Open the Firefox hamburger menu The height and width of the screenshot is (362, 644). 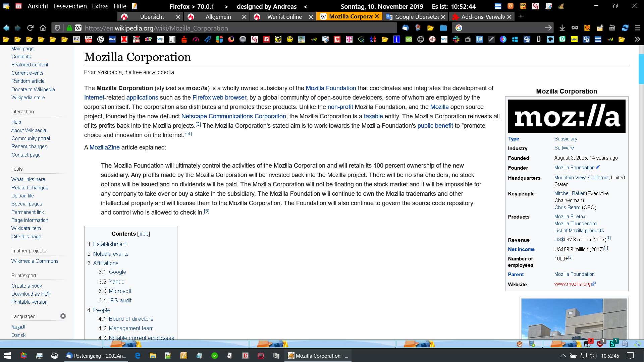pyautogui.click(x=637, y=28)
